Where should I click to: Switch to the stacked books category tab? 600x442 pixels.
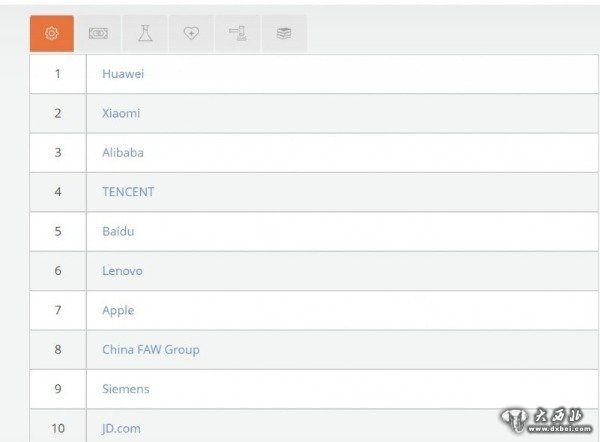(x=284, y=34)
